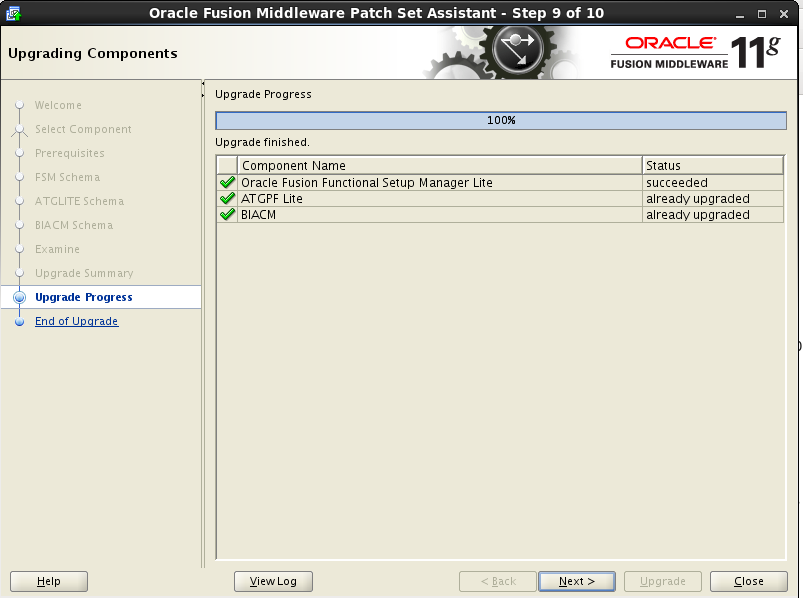Viewport: 803px width, 598px height.
Task: Select the Select Component step
Action: 83,129
